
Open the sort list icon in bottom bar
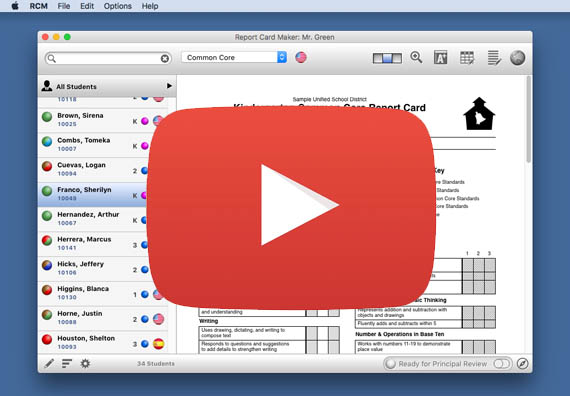pyautogui.click(x=67, y=363)
